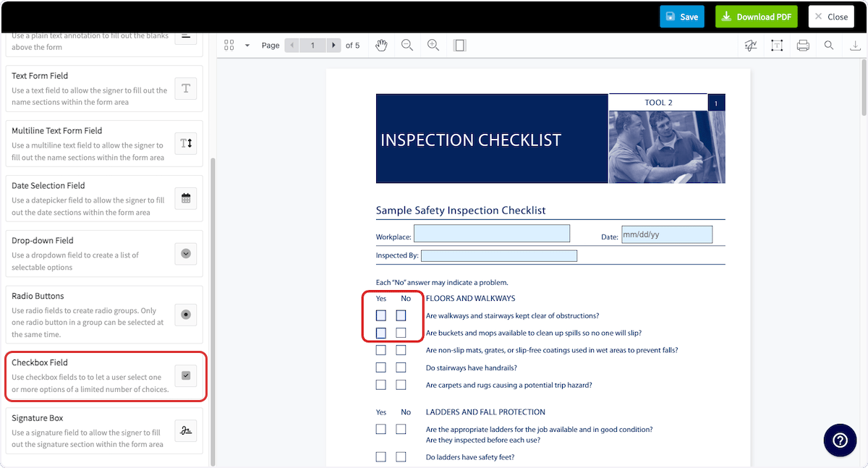Go to the previous page arrow
This screenshot has width=868, height=468.
click(292, 46)
